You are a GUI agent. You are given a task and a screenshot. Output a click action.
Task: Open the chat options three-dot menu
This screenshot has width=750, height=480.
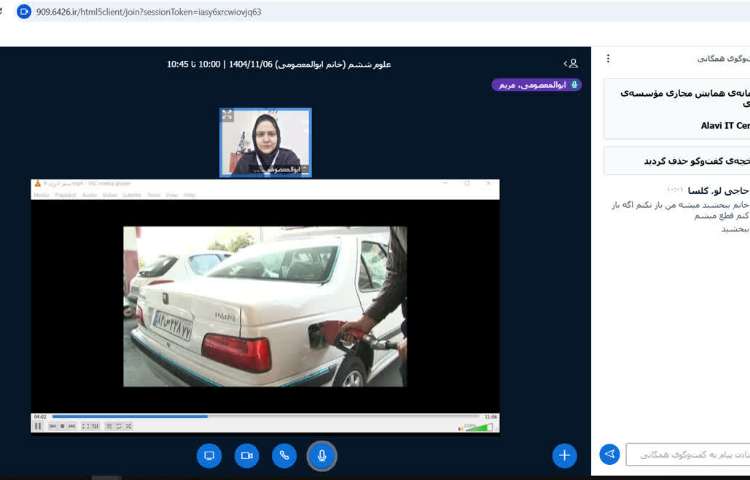coord(608,59)
